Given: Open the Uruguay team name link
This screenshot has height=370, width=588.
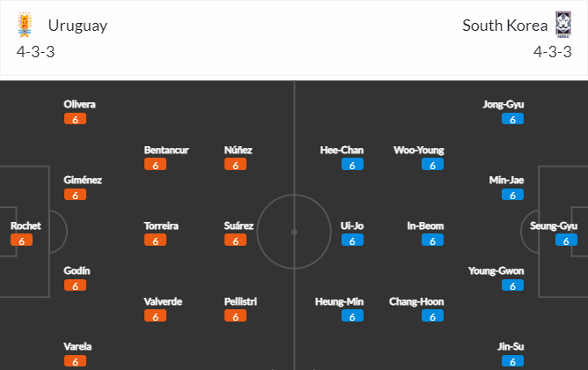Looking at the screenshot, I should click(x=77, y=26).
